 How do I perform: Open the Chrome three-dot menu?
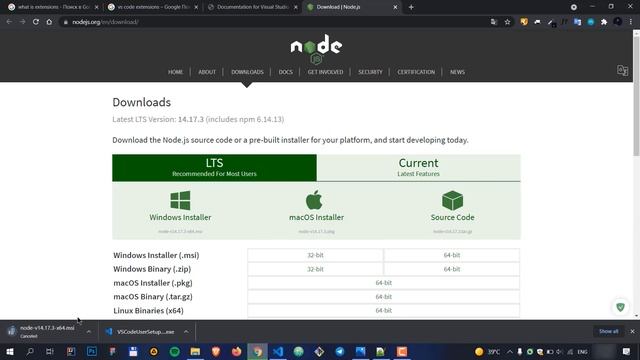point(631,22)
